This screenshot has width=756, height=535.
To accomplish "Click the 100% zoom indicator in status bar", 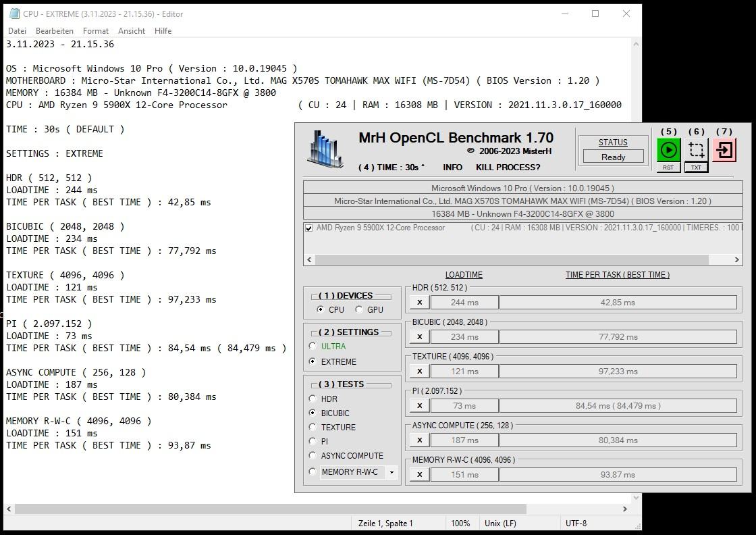I will point(460,523).
